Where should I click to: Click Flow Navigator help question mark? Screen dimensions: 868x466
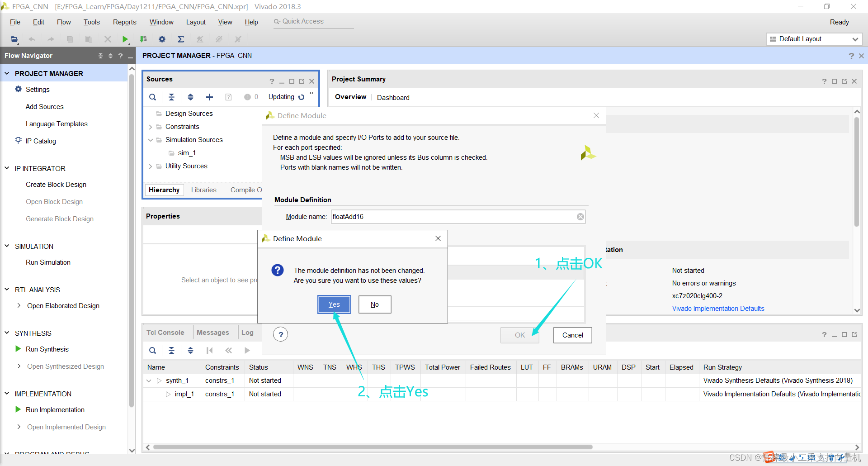pyautogui.click(x=120, y=56)
